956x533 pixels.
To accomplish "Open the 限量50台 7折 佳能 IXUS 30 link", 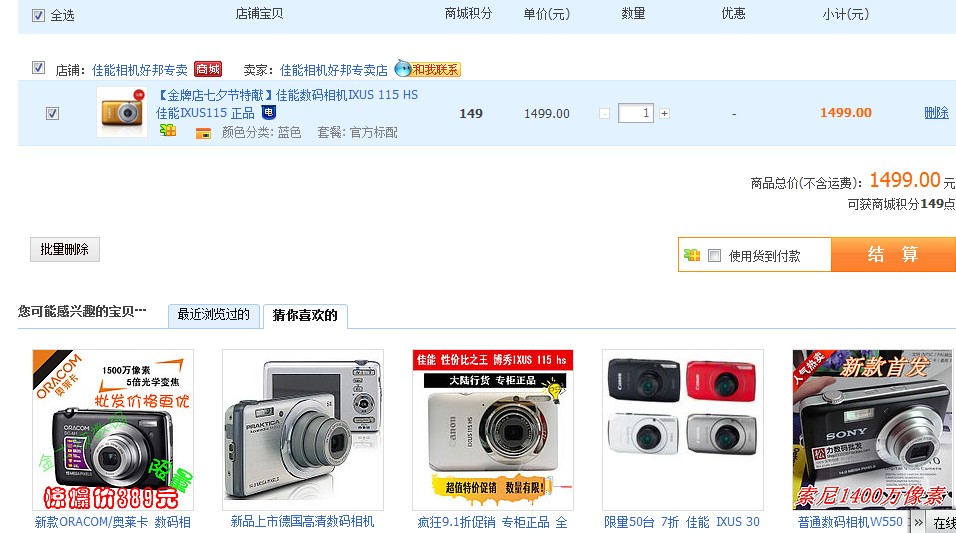I will point(682,522).
